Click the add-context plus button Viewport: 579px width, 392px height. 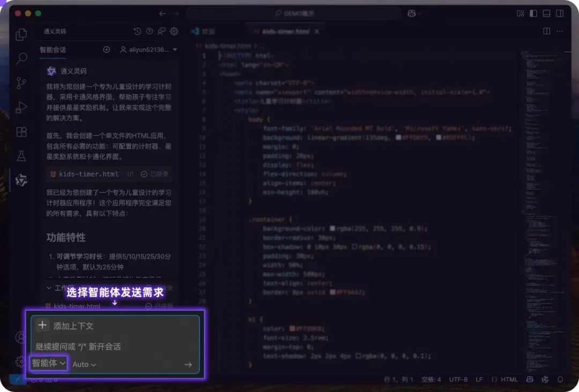point(42,325)
